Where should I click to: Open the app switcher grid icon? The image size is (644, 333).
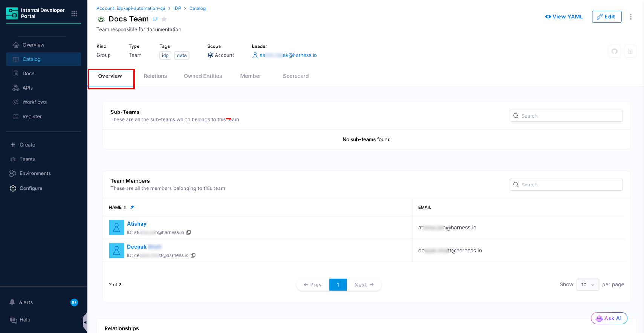[x=74, y=14]
